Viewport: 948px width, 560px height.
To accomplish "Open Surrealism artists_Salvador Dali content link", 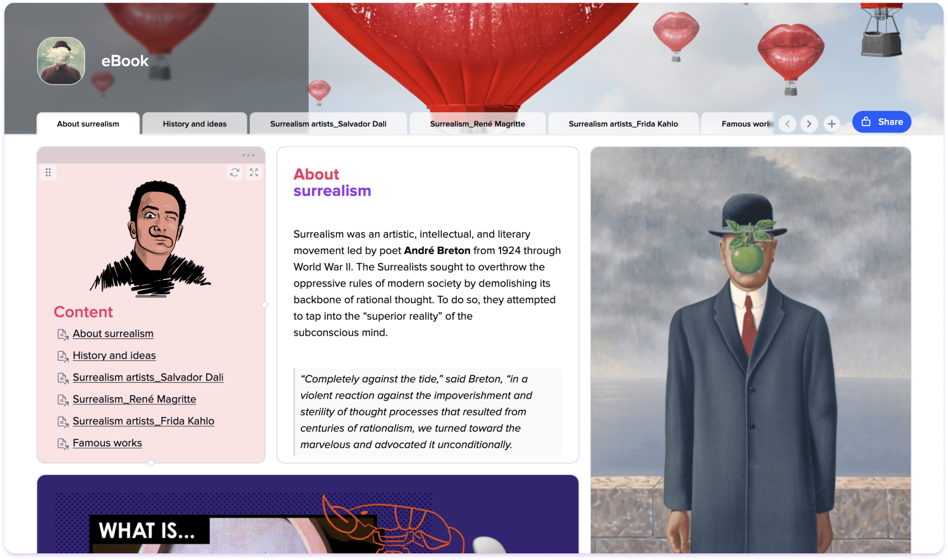I will [x=148, y=377].
